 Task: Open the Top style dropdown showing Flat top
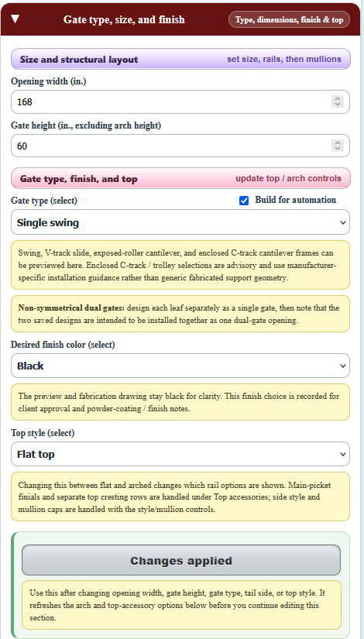(x=180, y=454)
